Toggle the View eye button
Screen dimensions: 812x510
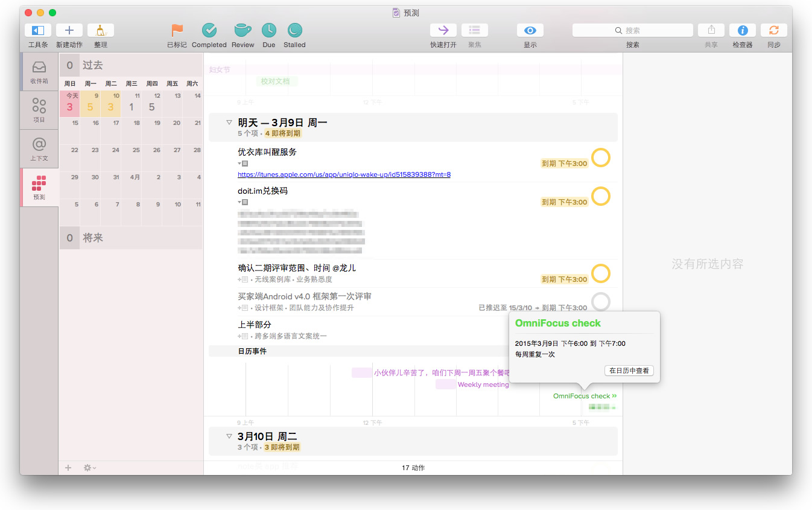(530, 31)
